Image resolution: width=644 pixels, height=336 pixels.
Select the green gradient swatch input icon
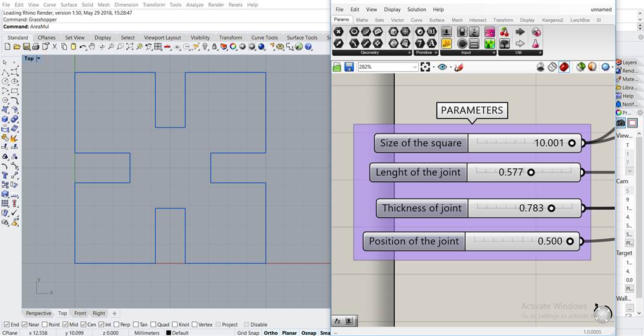(x=489, y=43)
